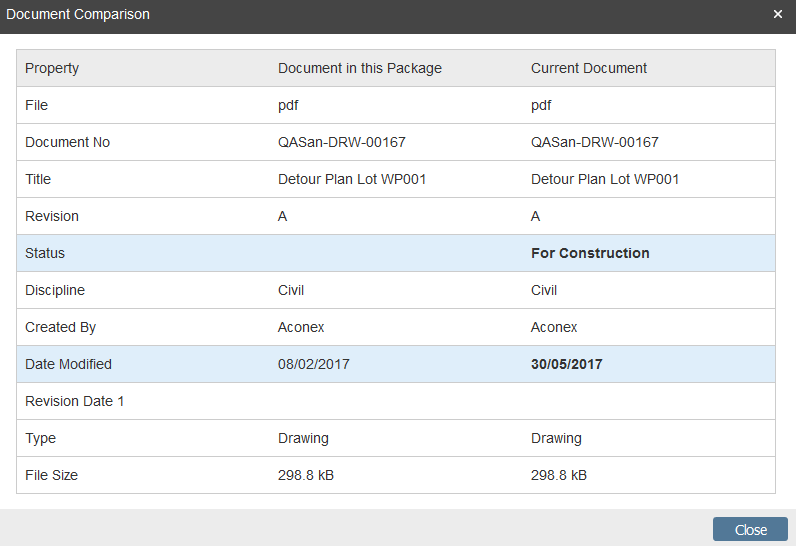Select the 08/02/2017 package date
The width and height of the screenshot is (796, 546).
click(314, 364)
